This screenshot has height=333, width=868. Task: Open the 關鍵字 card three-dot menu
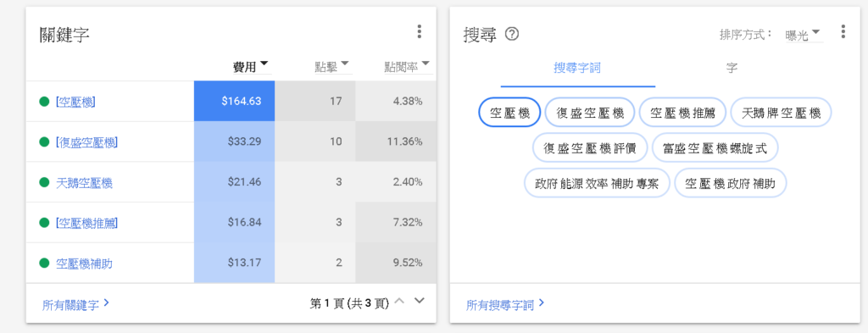[x=419, y=31]
